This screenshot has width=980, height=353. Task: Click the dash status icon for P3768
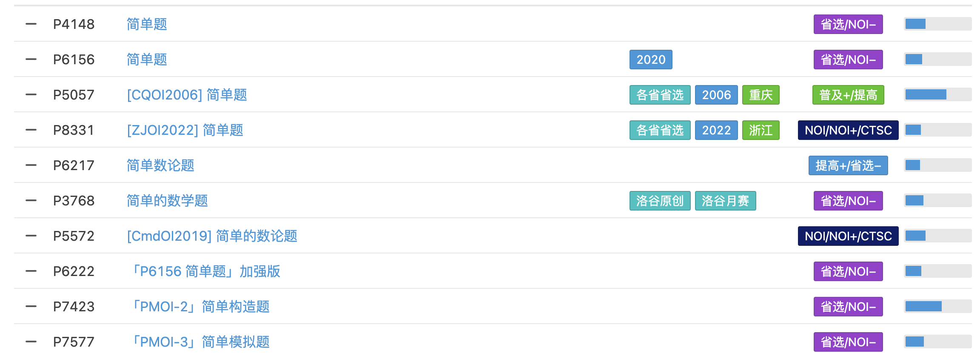point(31,201)
